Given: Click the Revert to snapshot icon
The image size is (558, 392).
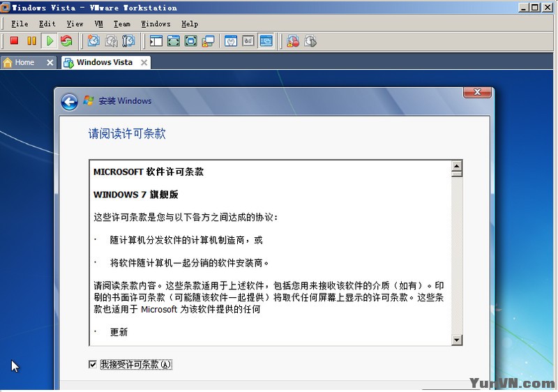Looking at the screenshot, I should pos(112,41).
